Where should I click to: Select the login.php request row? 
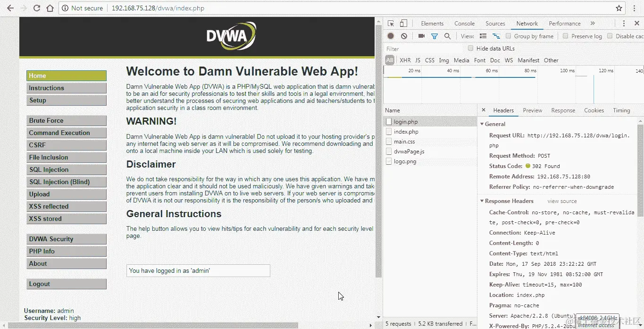click(x=430, y=122)
